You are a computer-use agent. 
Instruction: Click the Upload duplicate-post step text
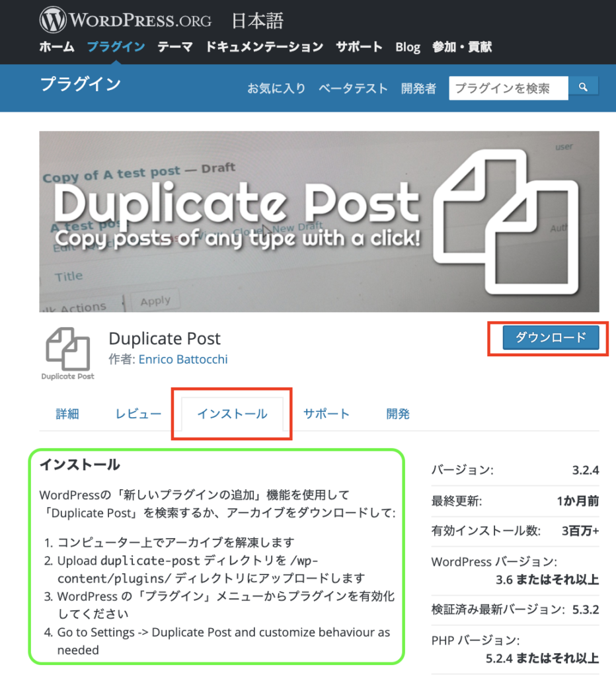coord(212,569)
